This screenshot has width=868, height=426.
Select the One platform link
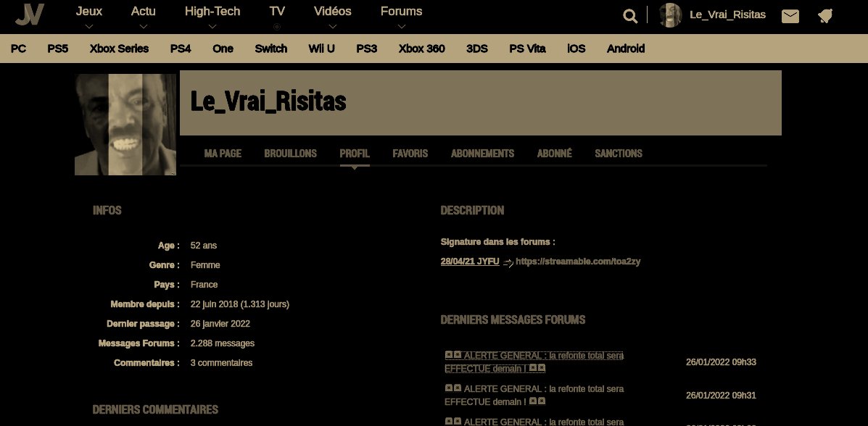point(223,49)
